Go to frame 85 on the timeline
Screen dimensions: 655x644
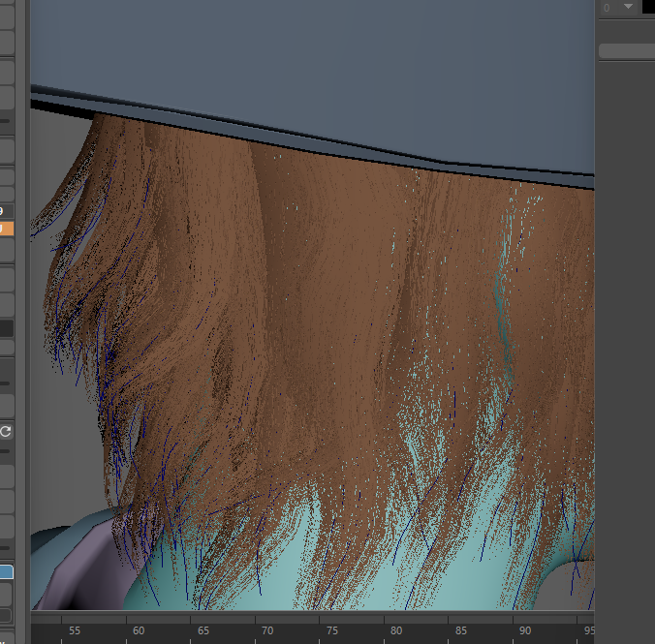(x=458, y=629)
